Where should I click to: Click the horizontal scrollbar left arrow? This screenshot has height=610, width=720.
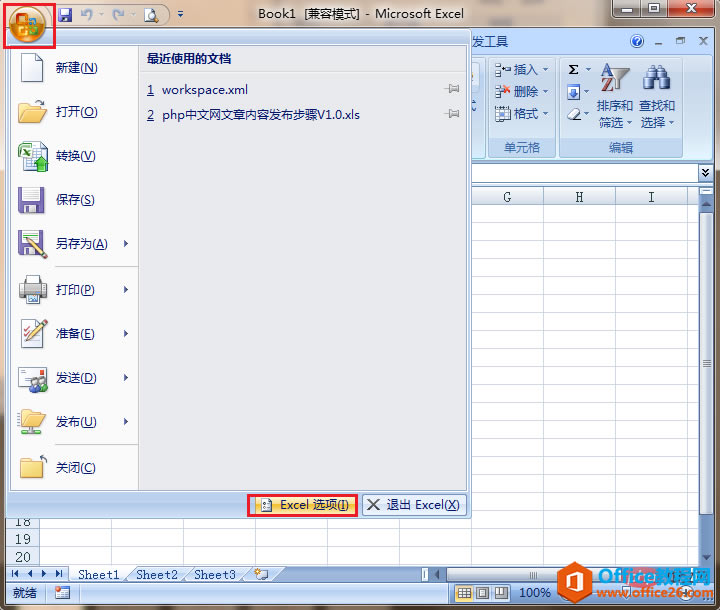tap(437, 574)
